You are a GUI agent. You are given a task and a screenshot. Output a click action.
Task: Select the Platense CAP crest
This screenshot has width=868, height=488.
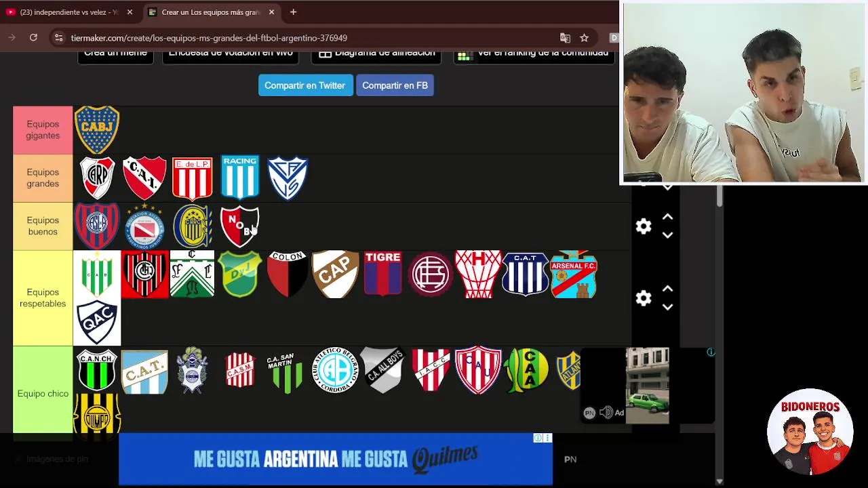tap(336, 274)
